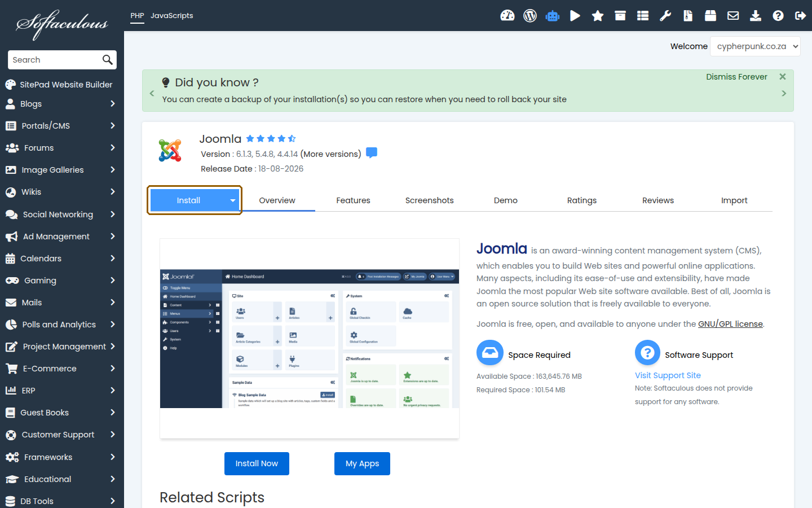This screenshot has height=508, width=812.
Task: Open the Visit Support Site link
Action: (668, 375)
